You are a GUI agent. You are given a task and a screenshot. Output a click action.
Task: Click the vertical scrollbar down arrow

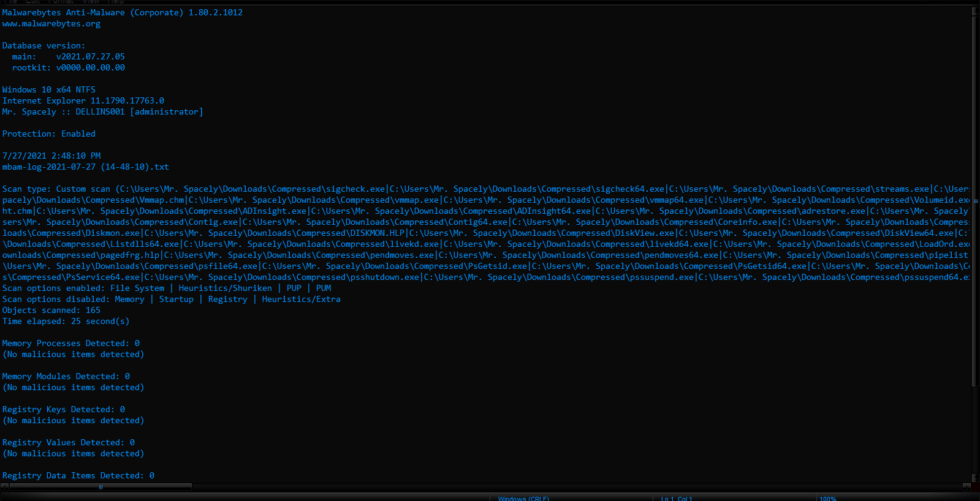coord(974,478)
